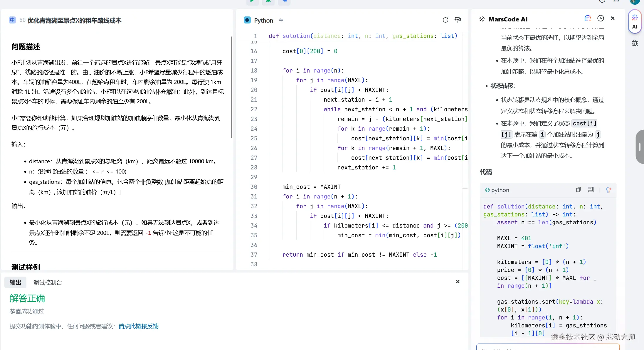Open MarsCode AI new chat icon
The height and width of the screenshot is (350, 644).
point(588,18)
